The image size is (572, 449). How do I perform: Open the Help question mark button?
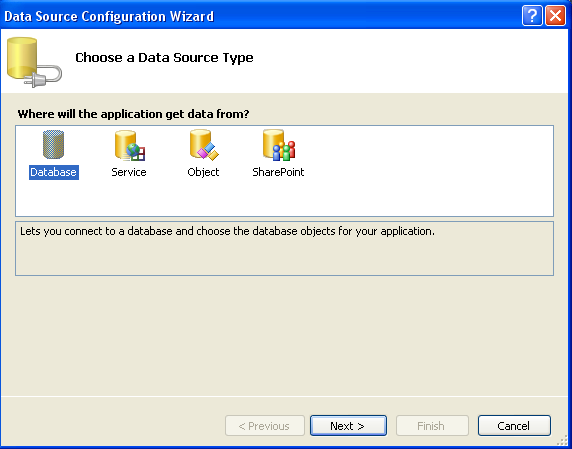click(x=532, y=16)
